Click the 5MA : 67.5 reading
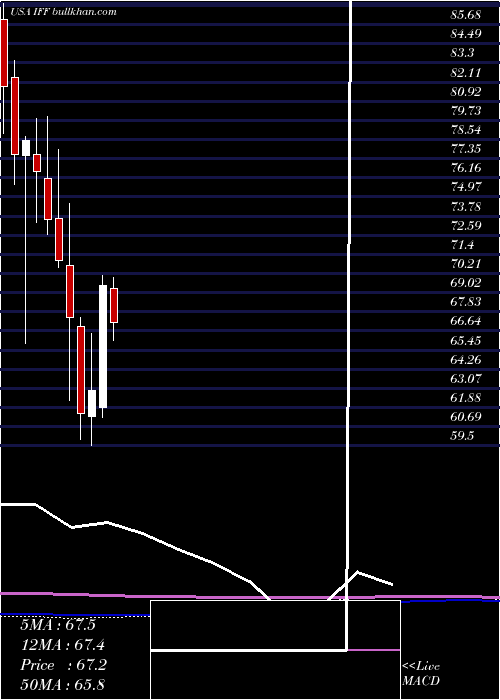 58,625
